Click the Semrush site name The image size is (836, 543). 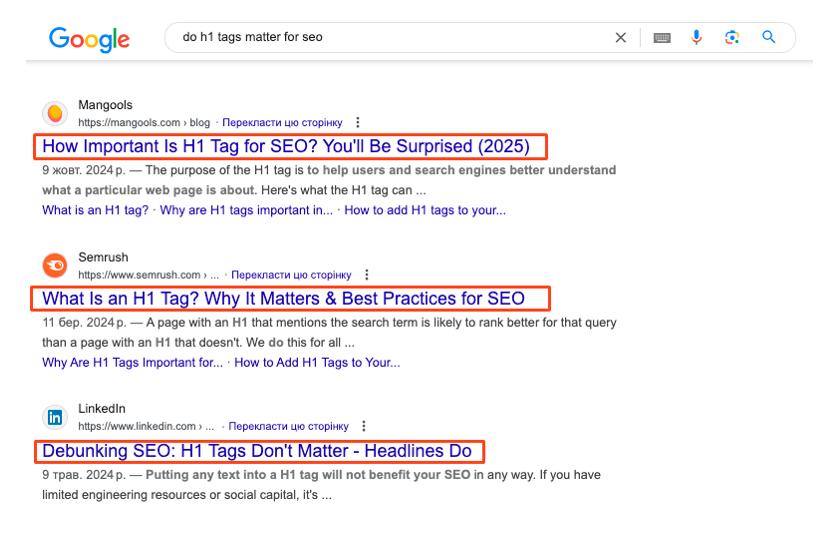point(103,257)
